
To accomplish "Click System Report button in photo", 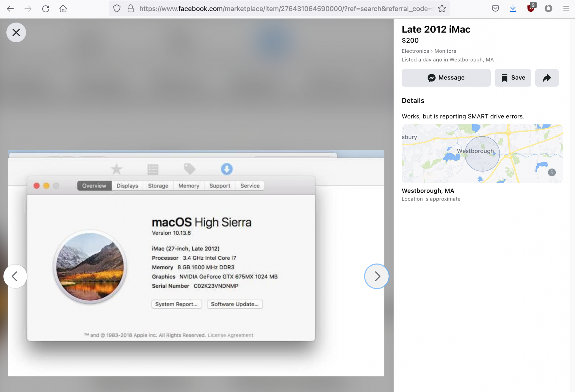I will click(x=177, y=304).
